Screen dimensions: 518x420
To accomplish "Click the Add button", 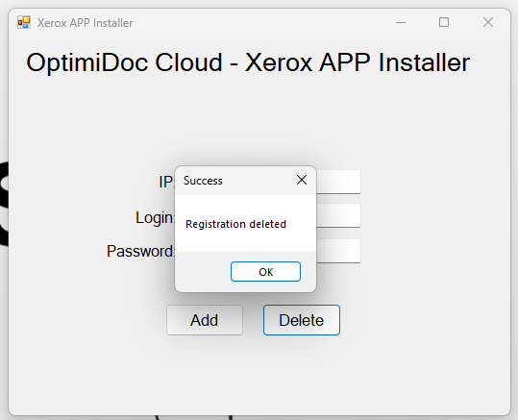I will (x=205, y=320).
